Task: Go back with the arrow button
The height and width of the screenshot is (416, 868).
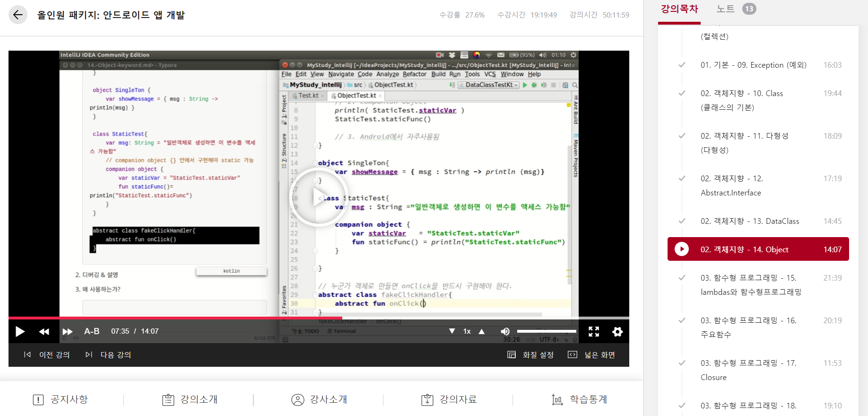Action: [18, 15]
